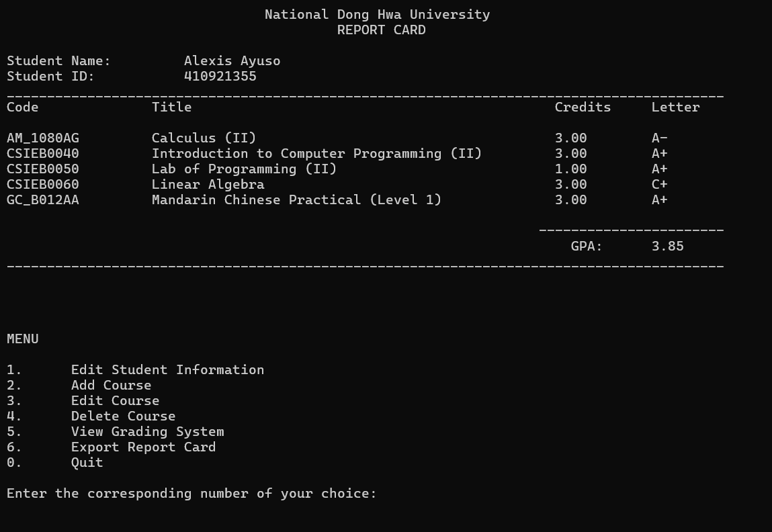This screenshot has width=772, height=532.
Task: Choose the Edit Course menu option
Action: tap(115, 400)
